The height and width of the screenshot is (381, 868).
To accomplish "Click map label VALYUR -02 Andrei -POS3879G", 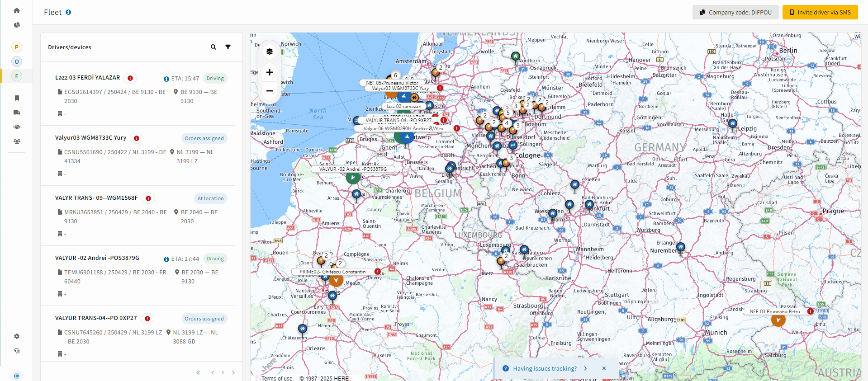I will click(353, 169).
